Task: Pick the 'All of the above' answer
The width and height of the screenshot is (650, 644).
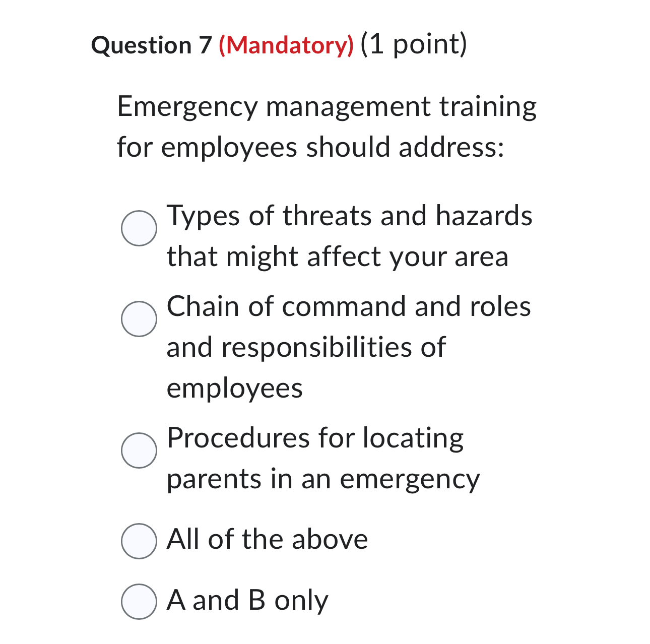Action: pos(138,540)
